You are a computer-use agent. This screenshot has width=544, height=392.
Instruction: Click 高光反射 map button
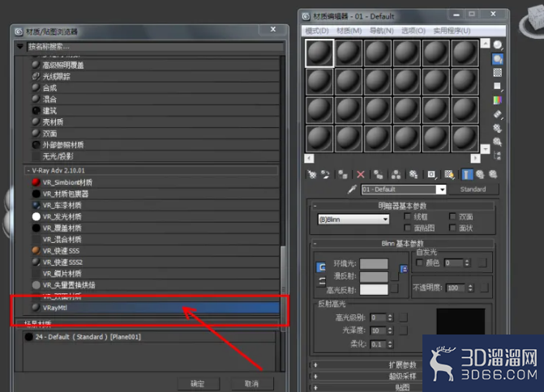click(x=395, y=288)
